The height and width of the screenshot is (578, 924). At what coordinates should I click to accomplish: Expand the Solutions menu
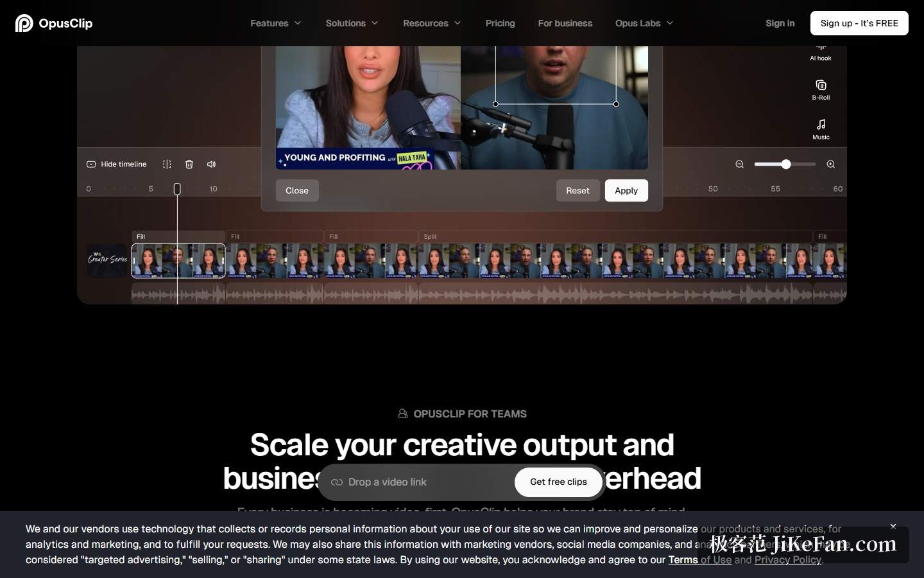pyautogui.click(x=352, y=23)
